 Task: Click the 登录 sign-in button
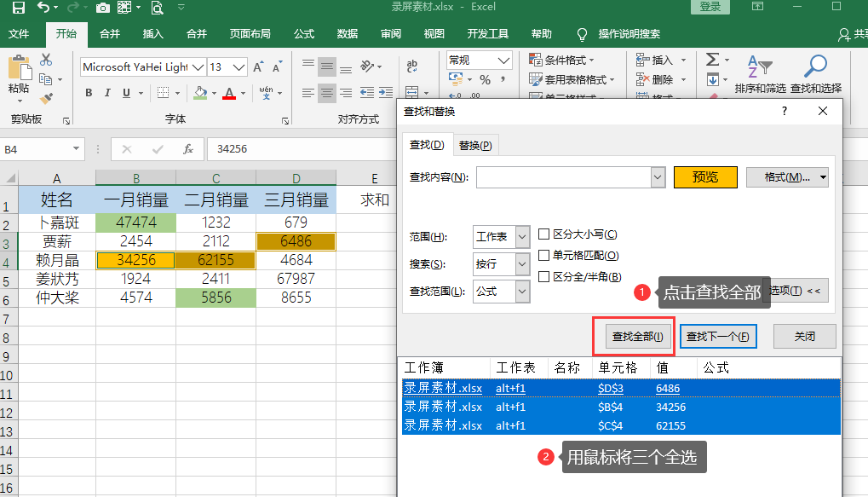click(710, 7)
